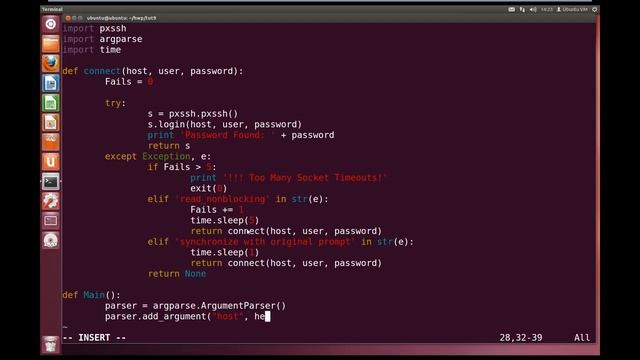
Task: Click the 'All' scroll position indicator
Action: pos(582,338)
